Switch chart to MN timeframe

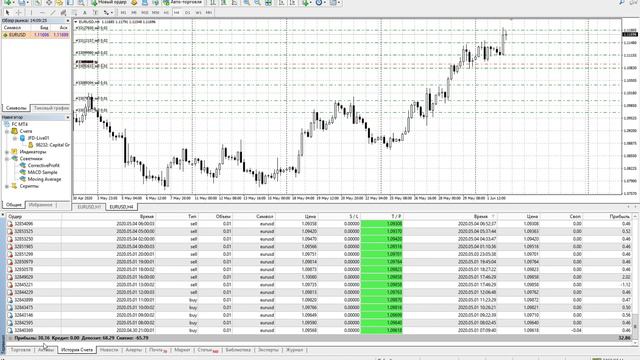tap(209, 13)
